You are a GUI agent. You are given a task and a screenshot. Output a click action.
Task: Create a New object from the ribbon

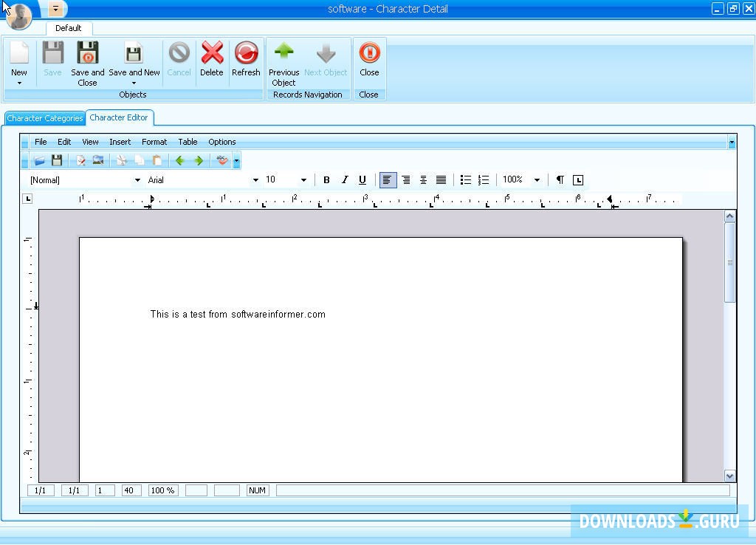pos(19,58)
